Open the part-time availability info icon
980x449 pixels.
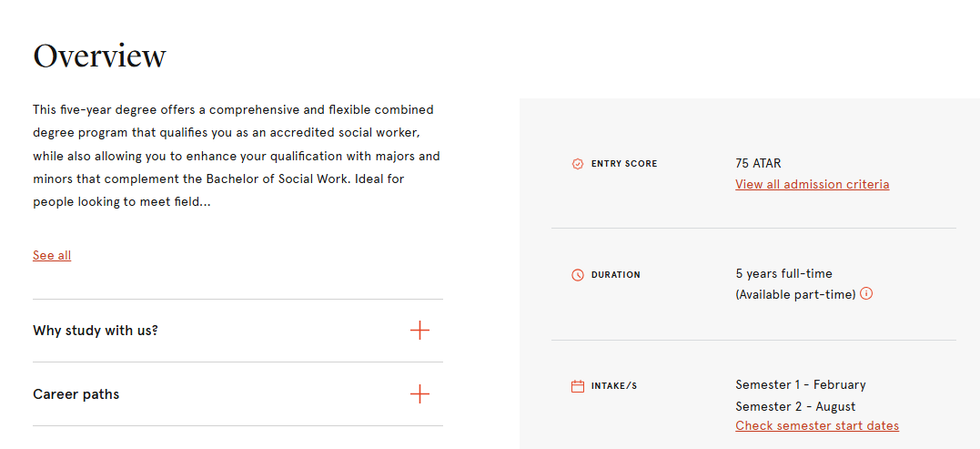click(x=866, y=293)
